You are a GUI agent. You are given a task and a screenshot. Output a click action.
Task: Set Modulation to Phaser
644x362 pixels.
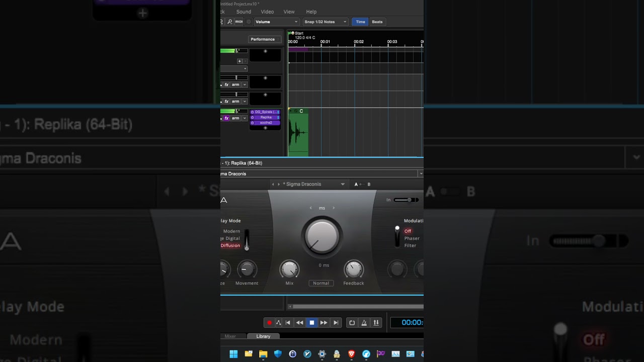(x=412, y=238)
